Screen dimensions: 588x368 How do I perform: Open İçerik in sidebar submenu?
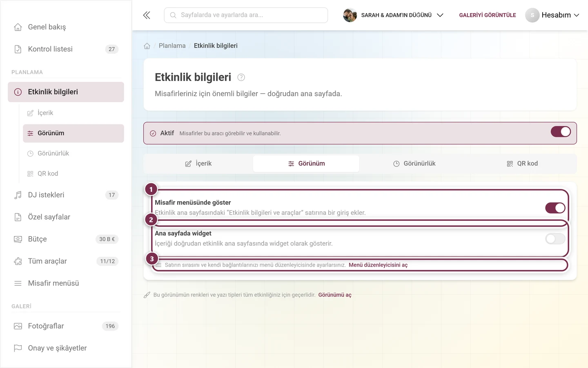coord(73,113)
